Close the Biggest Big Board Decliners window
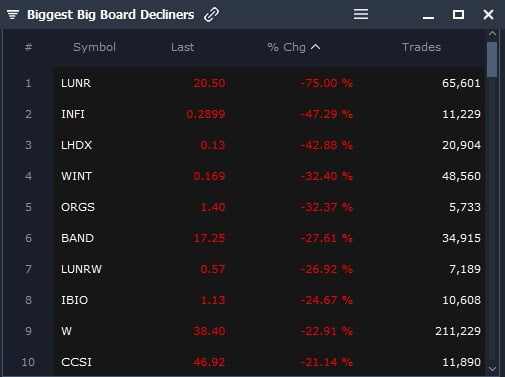Image resolution: width=505 pixels, height=377 pixels. 488,14
